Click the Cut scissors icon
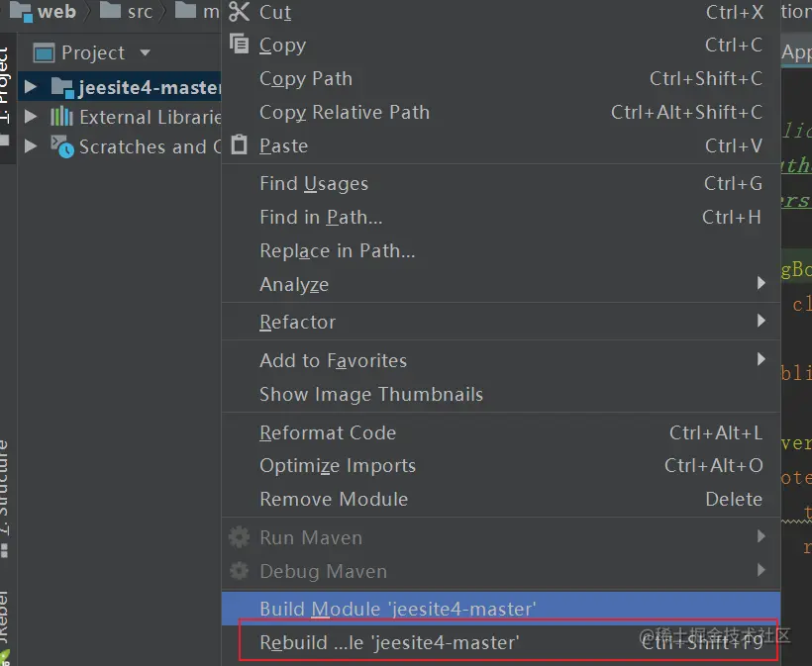This screenshot has height=666, width=812. pyautogui.click(x=240, y=12)
